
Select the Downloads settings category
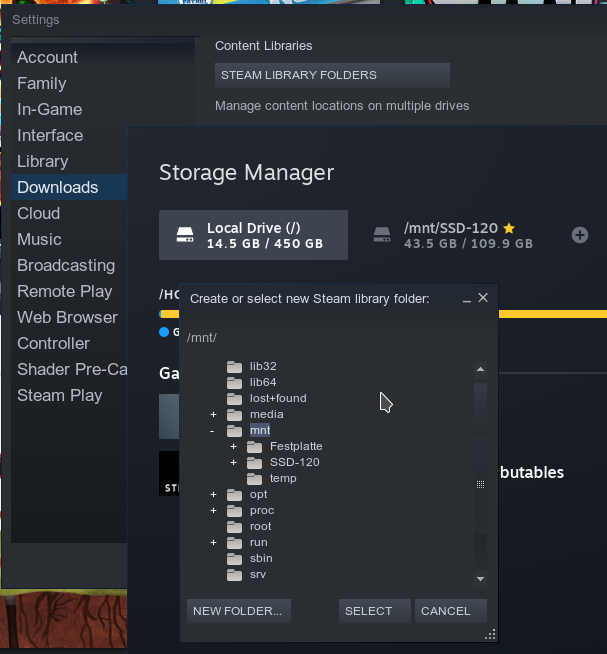point(69,187)
